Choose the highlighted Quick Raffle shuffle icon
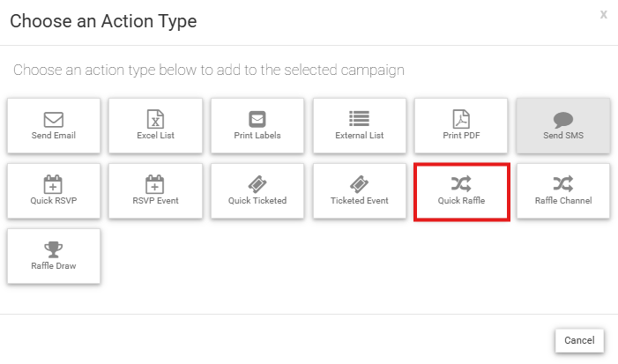This screenshot has height=364, width=618. [461, 183]
